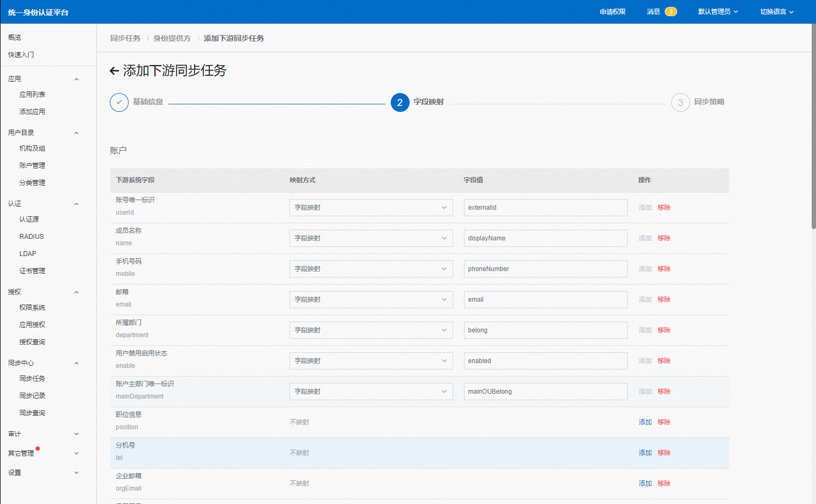
Task: Click the displayName field value input
Action: pyautogui.click(x=545, y=238)
